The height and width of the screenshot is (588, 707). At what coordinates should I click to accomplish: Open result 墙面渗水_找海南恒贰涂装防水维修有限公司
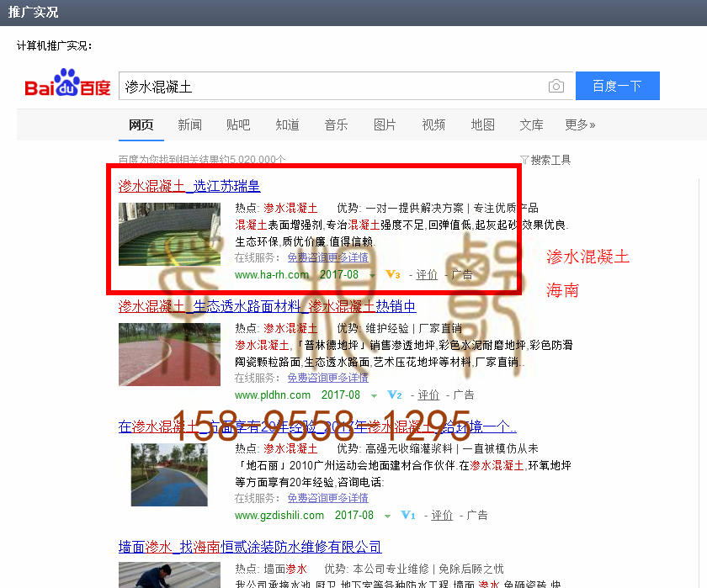point(250,547)
